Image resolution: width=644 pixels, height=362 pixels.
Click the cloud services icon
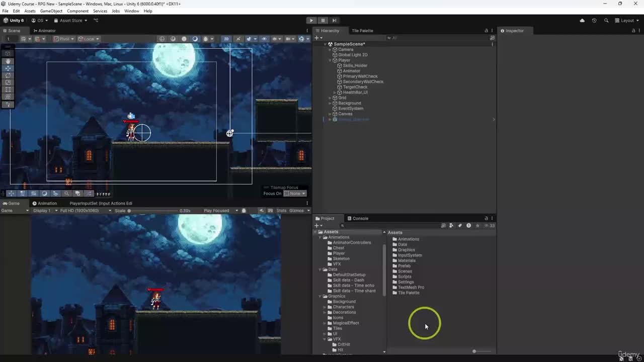pos(582,21)
